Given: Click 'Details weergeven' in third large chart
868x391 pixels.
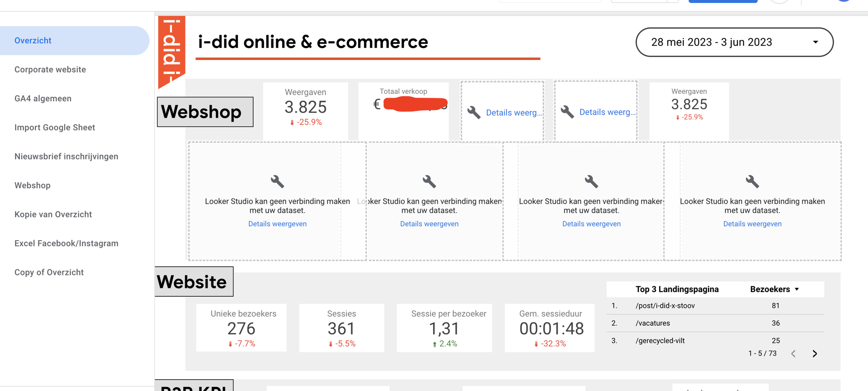Looking at the screenshot, I should point(591,224).
